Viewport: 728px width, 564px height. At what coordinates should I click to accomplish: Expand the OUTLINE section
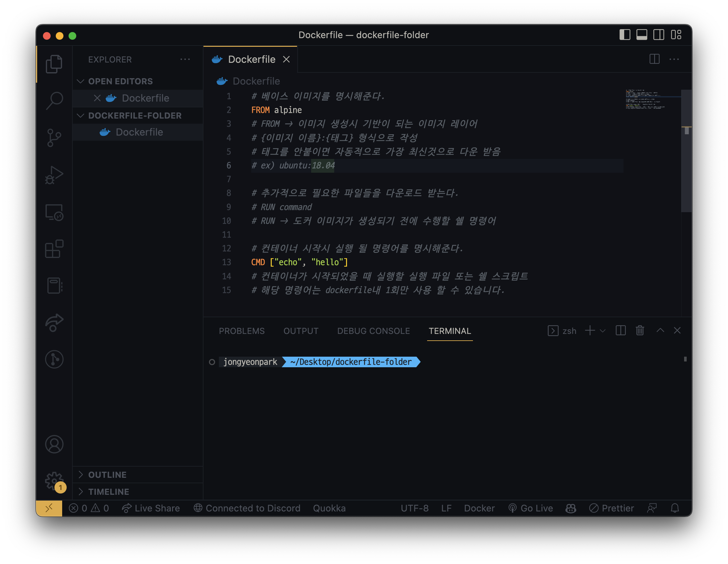(107, 475)
